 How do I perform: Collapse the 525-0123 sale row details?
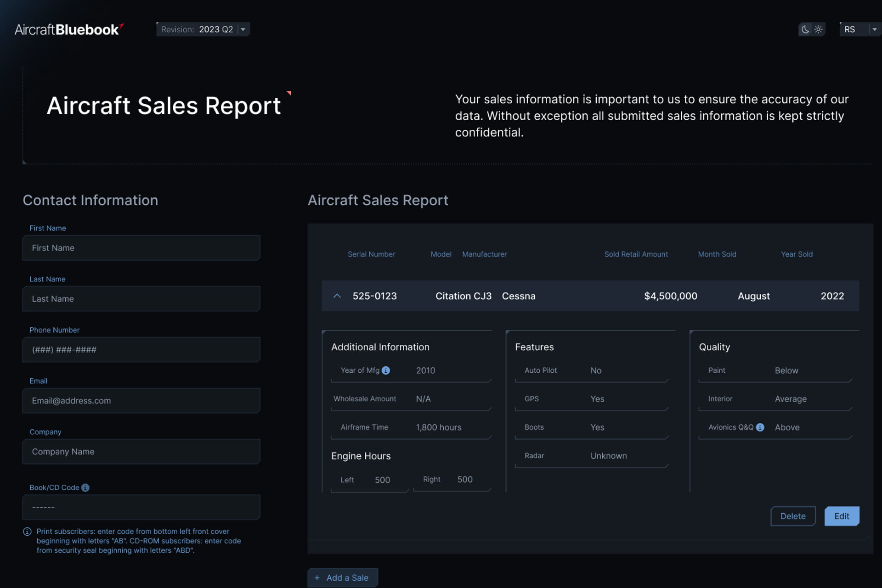pyautogui.click(x=338, y=296)
